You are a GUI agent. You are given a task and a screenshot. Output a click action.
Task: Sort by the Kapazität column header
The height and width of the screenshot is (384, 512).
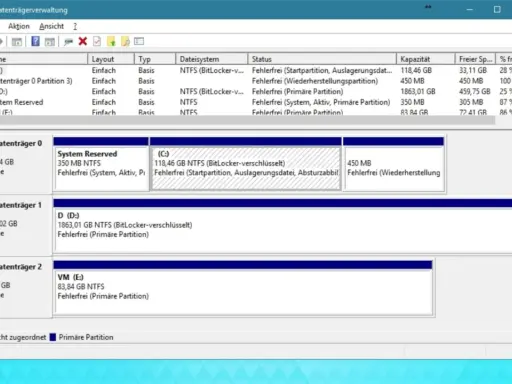pyautogui.click(x=426, y=59)
